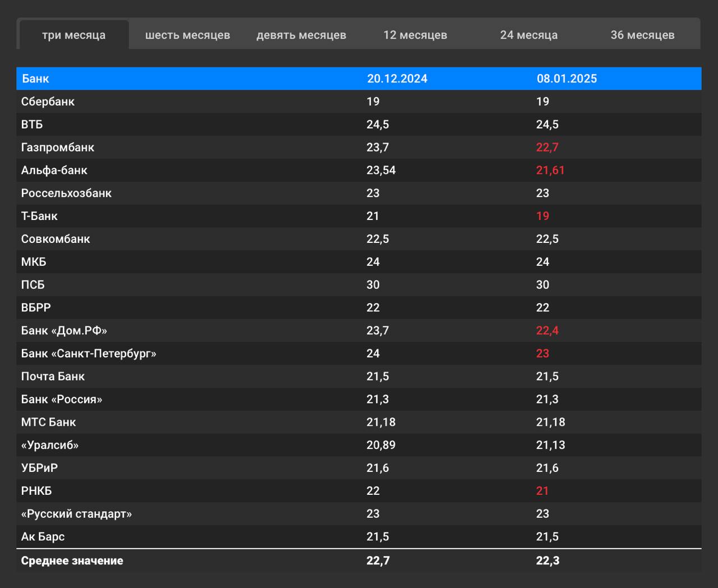Click Совкомбанк's 22,5 December value
Screen dimensions: 718x588
[x=378, y=239]
